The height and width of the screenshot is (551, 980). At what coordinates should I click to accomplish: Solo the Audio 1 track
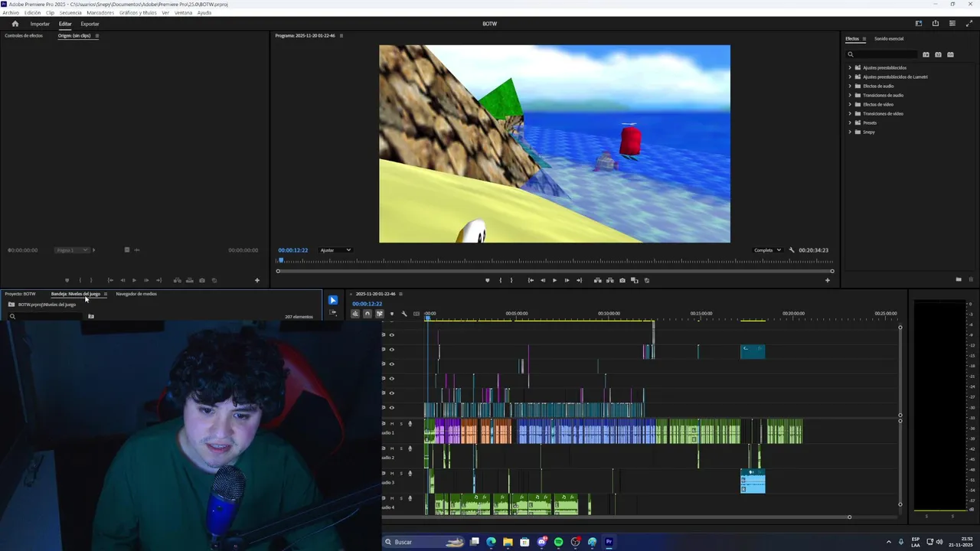click(401, 424)
